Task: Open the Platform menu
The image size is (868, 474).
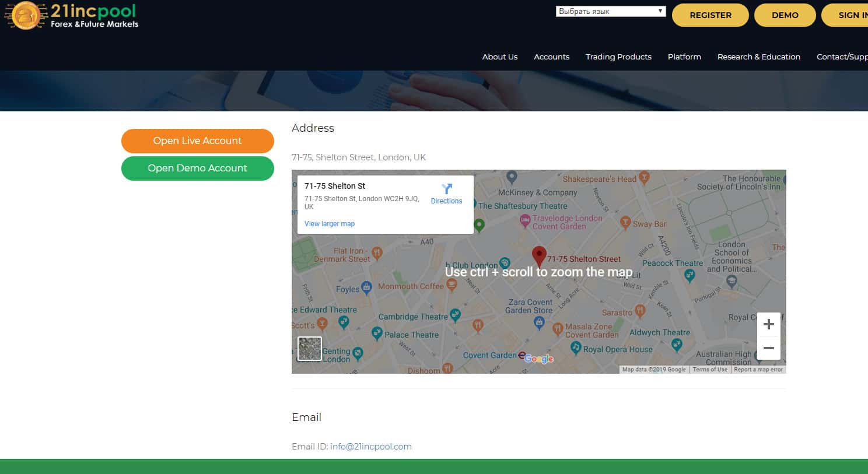Action: [684, 57]
